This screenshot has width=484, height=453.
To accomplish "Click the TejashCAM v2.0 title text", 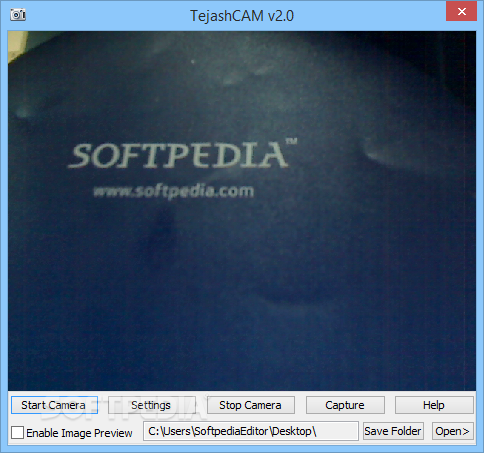I will pyautogui.click(x=242, y=16).
